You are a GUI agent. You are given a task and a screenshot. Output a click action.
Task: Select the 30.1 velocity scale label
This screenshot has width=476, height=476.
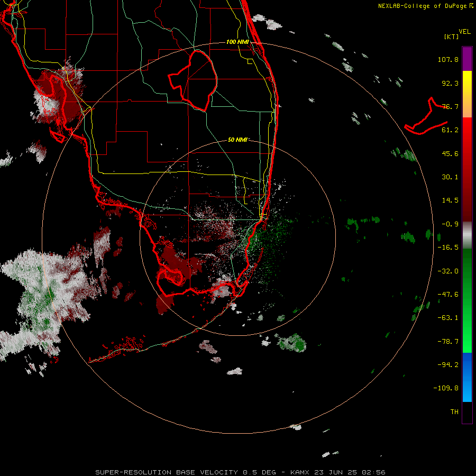450,177
